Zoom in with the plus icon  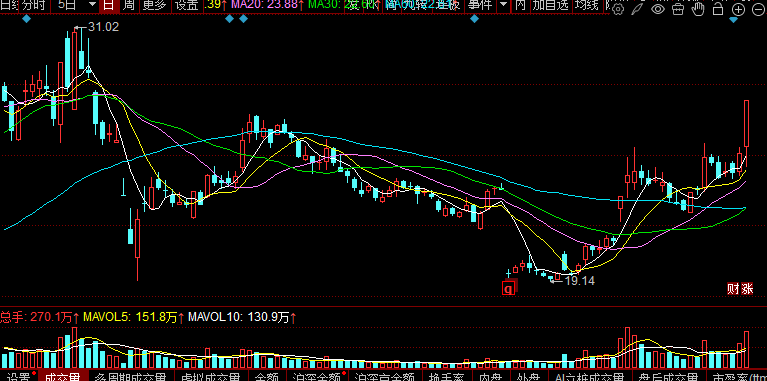coord(738,8)
